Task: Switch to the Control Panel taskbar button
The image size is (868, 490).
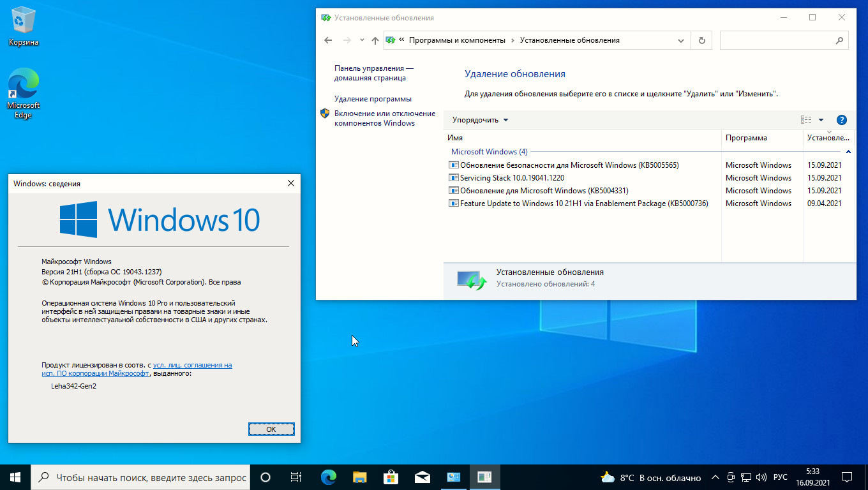Action: point(453,477)
